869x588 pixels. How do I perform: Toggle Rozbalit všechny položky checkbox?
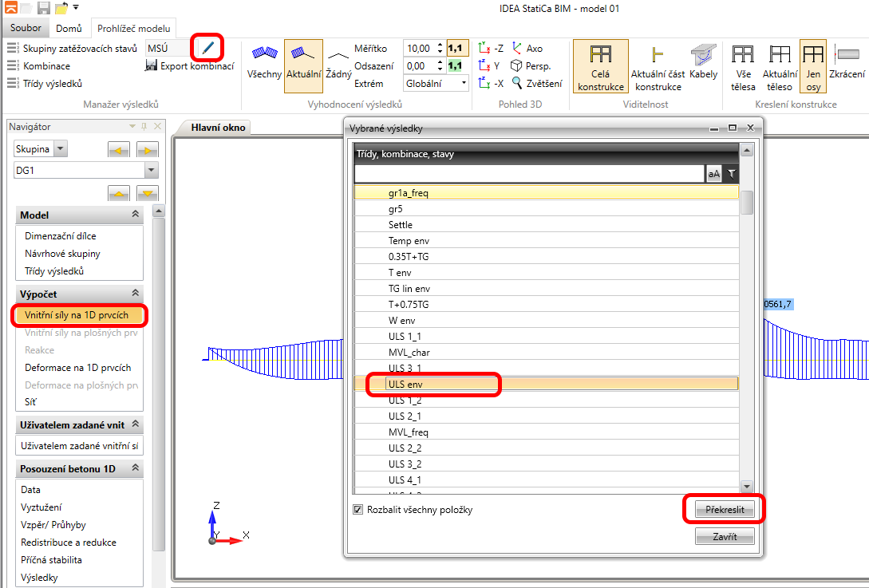pos(357,510)
